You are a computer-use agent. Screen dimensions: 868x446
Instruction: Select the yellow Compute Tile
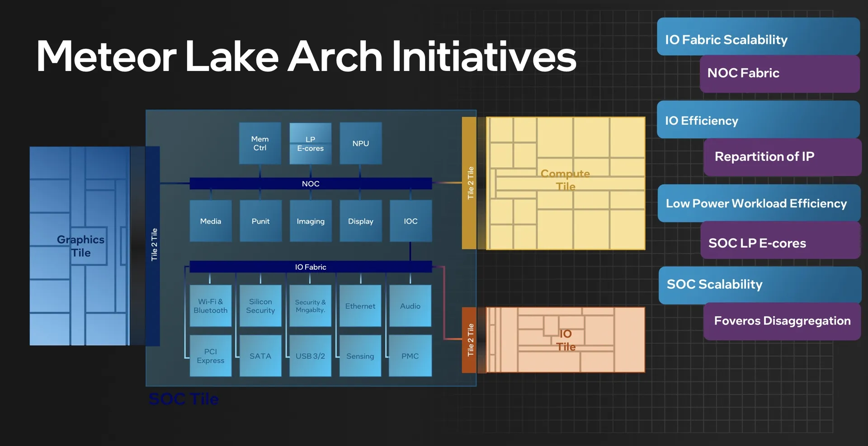pos(565,183)
